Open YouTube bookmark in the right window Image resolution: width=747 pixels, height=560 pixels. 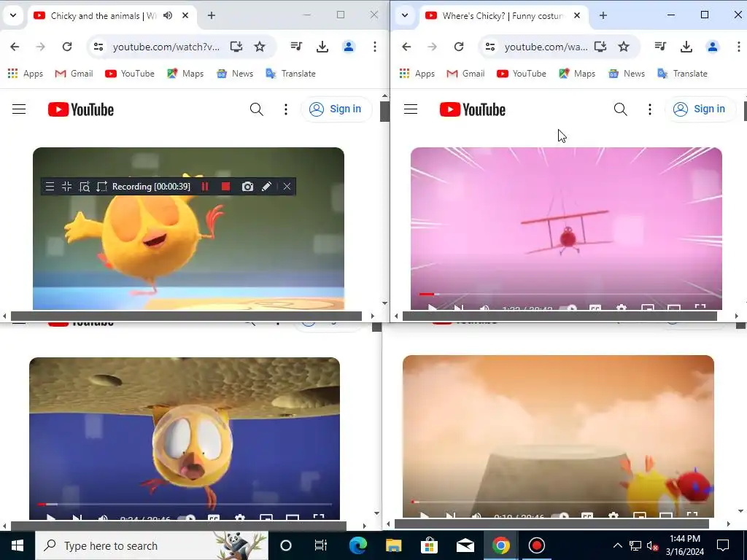[522, 74]
